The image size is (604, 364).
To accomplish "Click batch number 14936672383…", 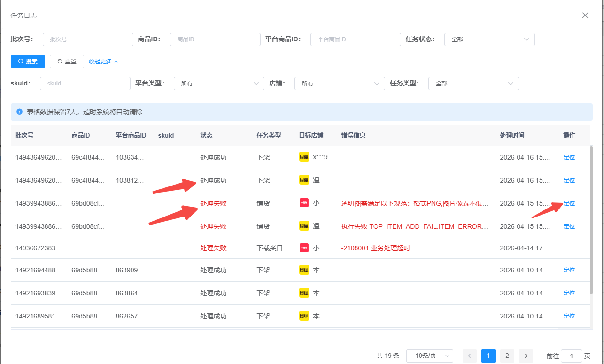I will coord(39,248).
